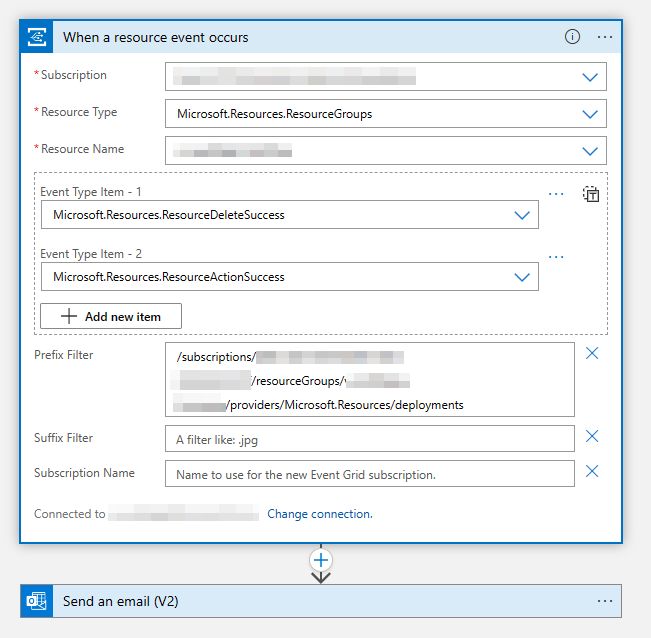Viewport: 651px width, 638px height.
Task: Open Event Type Item 1 ellipsis menu
Action: click(x=556, y=194)
